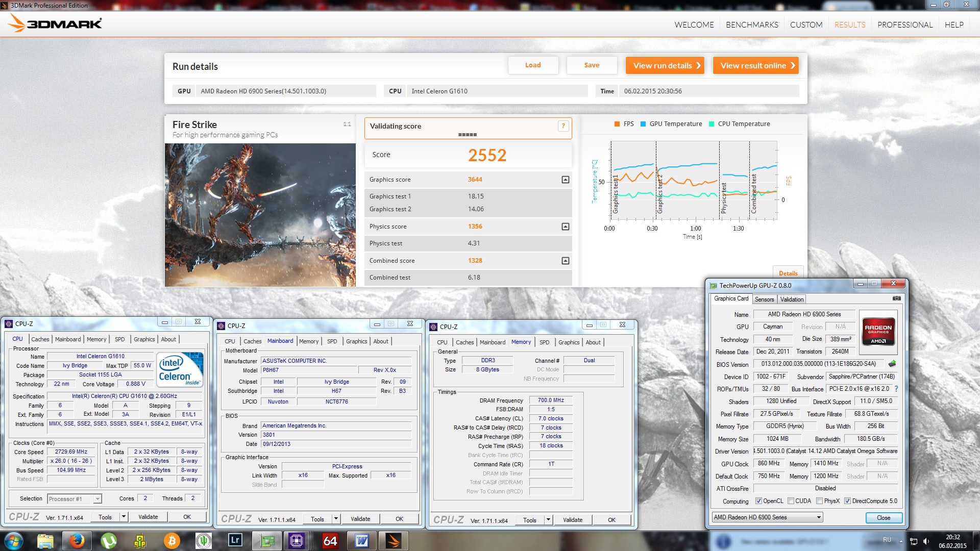Viewport: 980px width, 551px height.
Task: Click Validate in the CPU-Z Memory window
Action: [x=573, y=520]
